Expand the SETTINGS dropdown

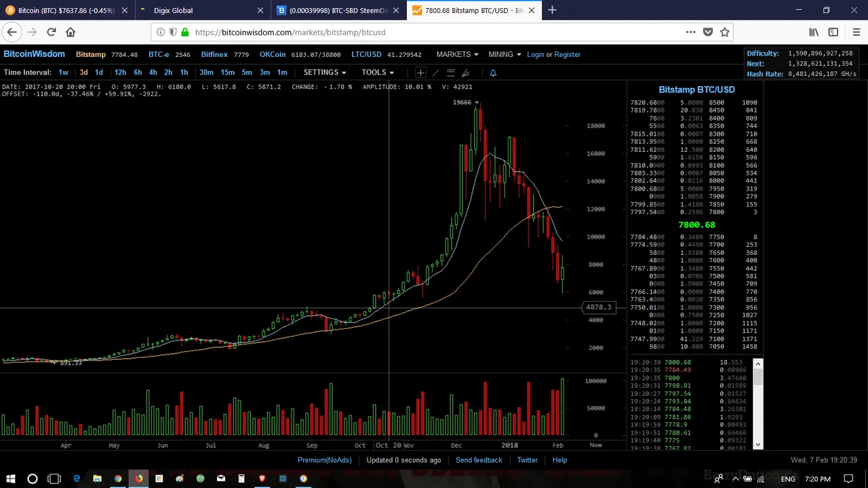(325, 73)
